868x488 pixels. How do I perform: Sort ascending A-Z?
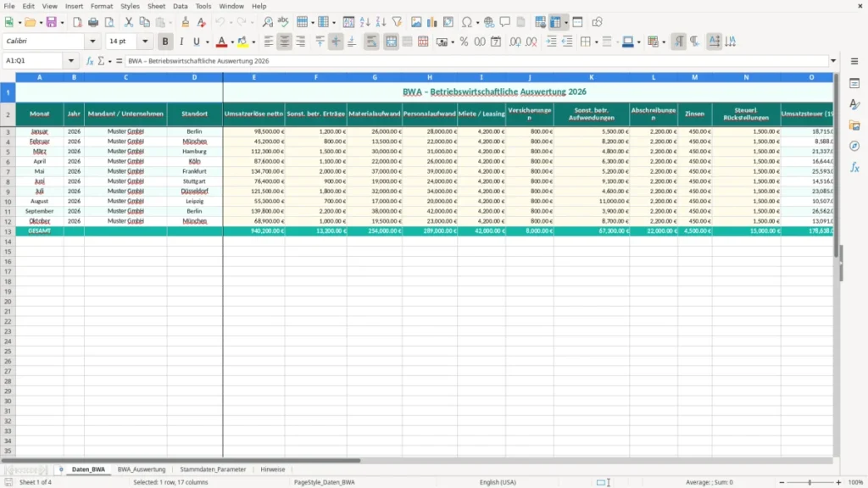pyautogui.click(x=364, y=22)
